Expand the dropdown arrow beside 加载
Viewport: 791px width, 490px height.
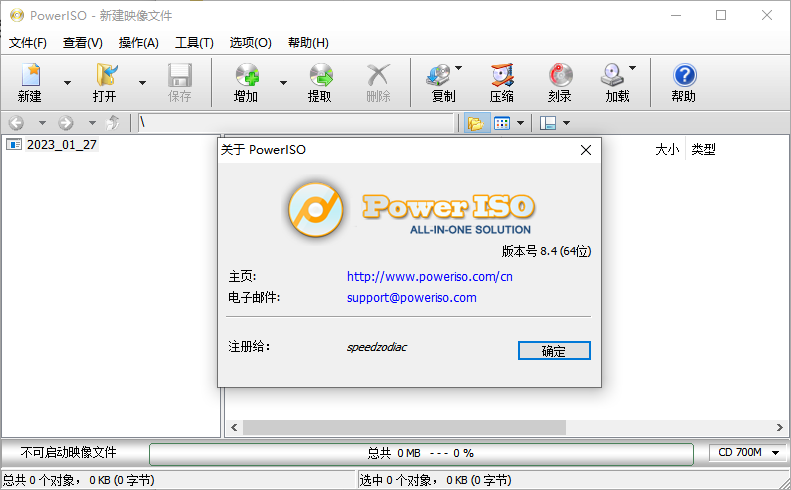click(x=633, y=68)
